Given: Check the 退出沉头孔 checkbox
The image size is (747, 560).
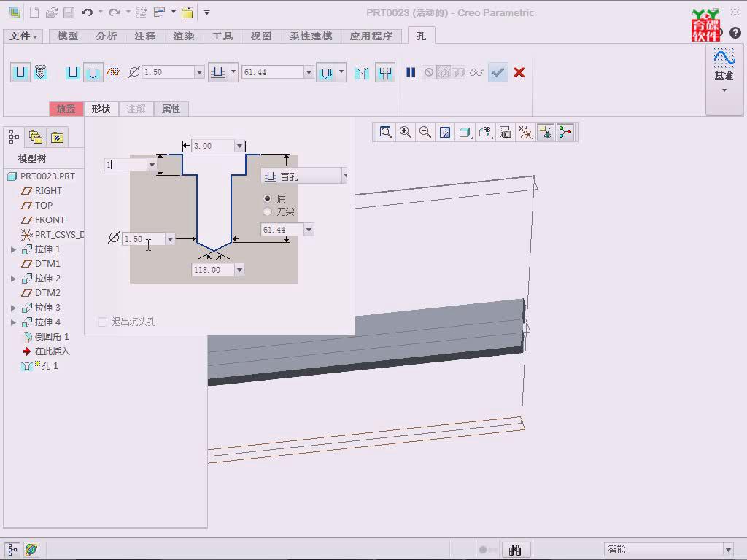Looking at the screenshot, I should pyautogui.click(x=102, y=322).
